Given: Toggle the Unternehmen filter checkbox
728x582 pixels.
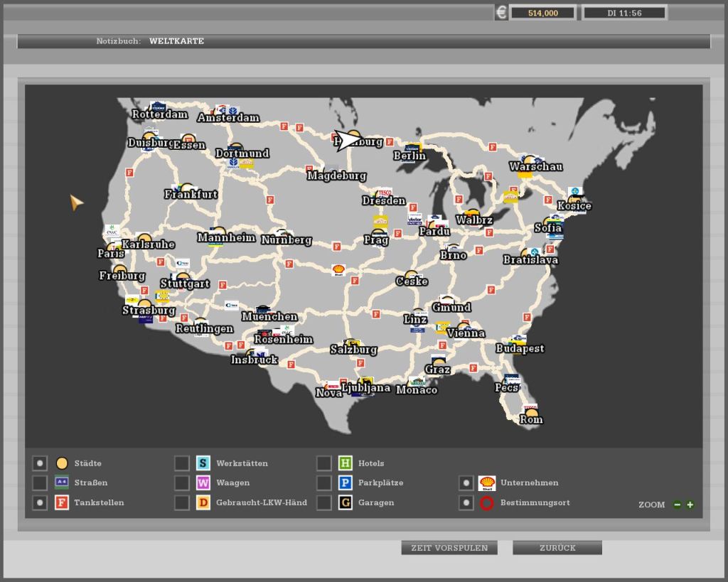Looking at the screenshot, I should tap(466, 483).
